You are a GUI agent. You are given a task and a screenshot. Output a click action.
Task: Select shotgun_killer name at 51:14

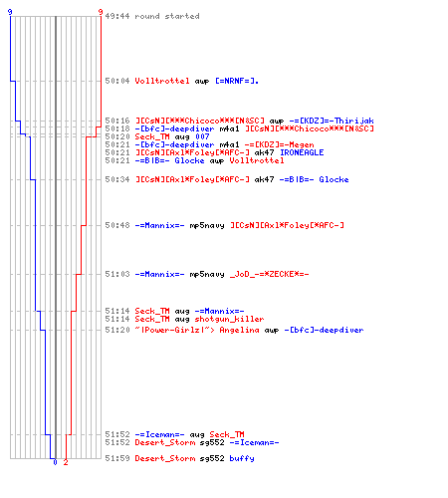pyautogui.click(x=229, y=319)
